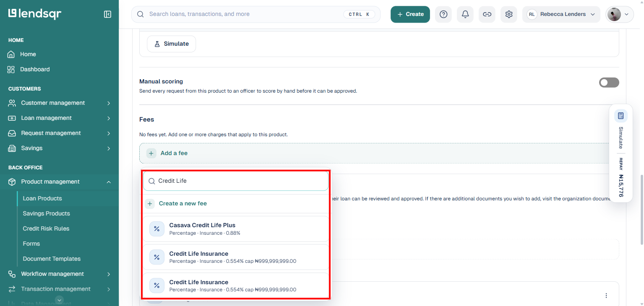Click the Loan management cash icon
This screenshot has height=306, width=644.
tap(12, 118)
